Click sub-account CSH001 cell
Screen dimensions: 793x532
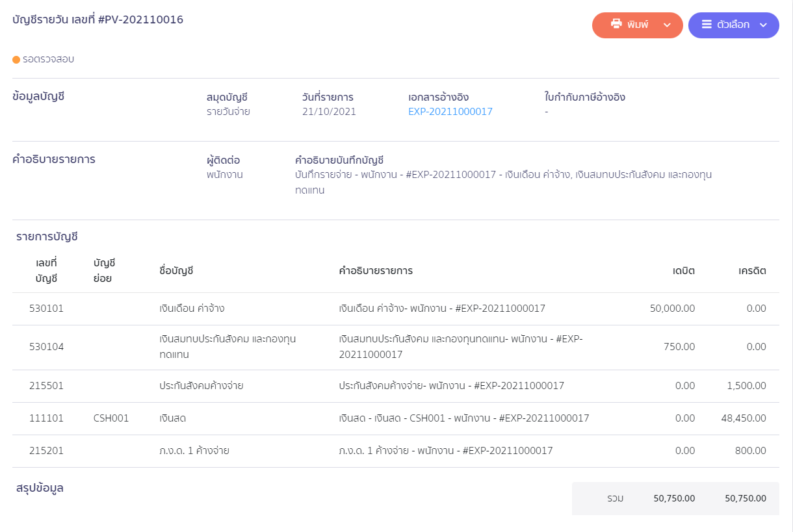(111, 418)
